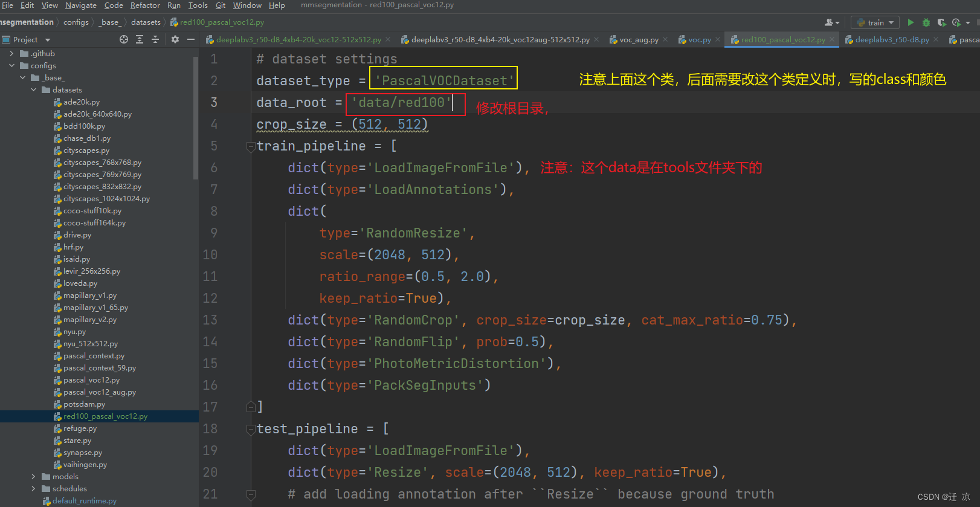Click the Select Opened File crosshair icon
This screenshot has width=980, height=507.
[124, 39]
